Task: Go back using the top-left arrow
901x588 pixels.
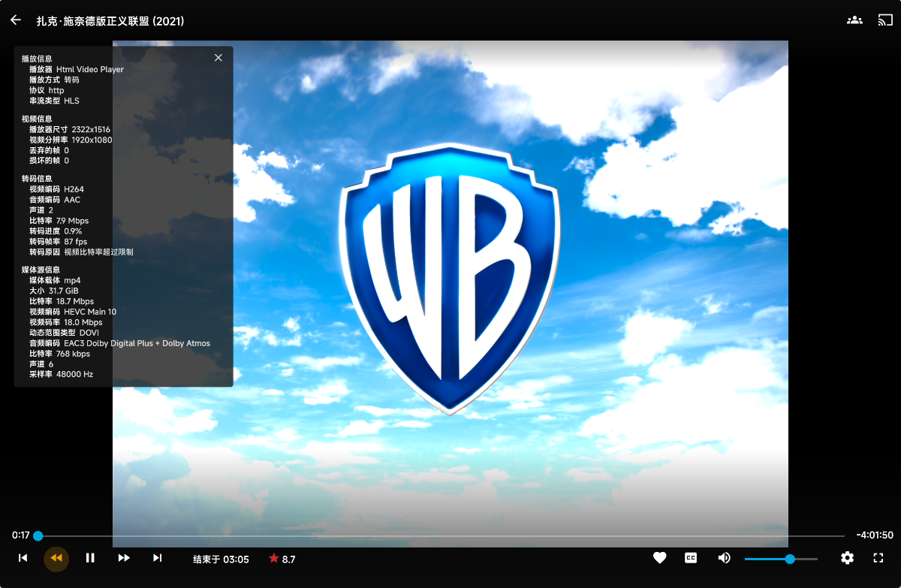Action: coord(16,20)
